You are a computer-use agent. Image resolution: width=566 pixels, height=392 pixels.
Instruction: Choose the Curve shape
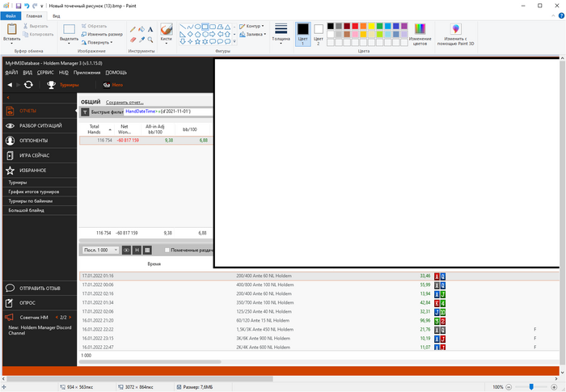click(190, 27)
